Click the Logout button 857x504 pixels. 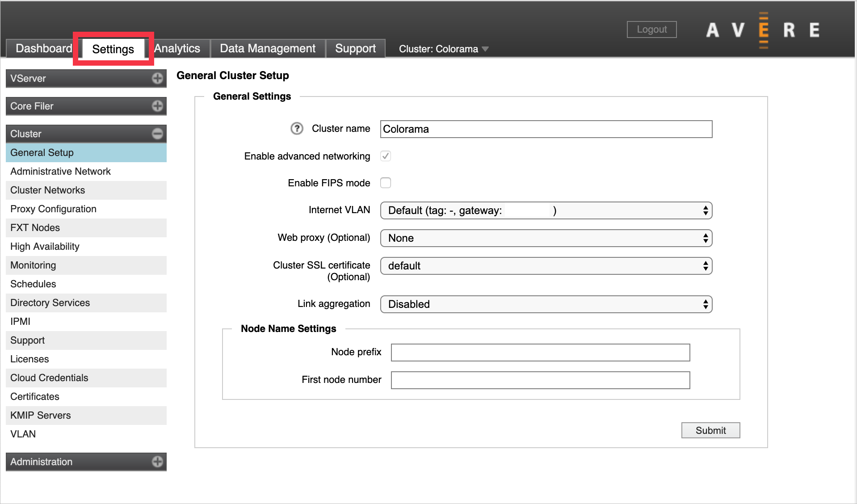[651, 29]
